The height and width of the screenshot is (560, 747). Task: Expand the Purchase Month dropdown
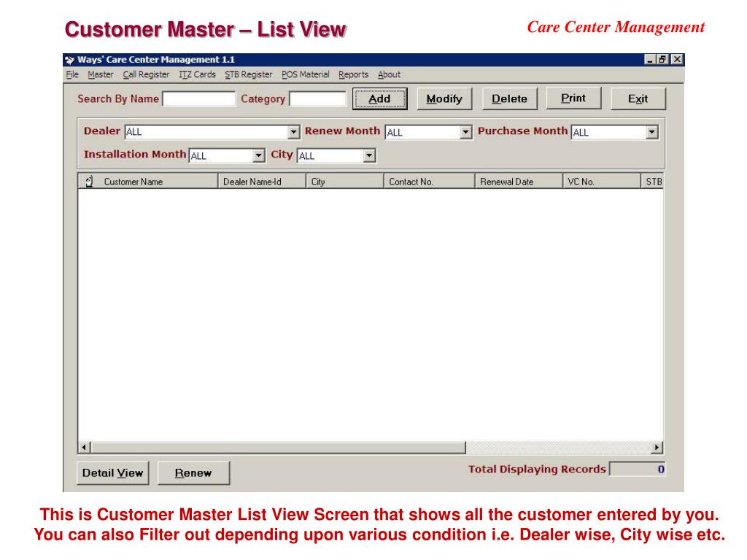(x=651, y=132)
